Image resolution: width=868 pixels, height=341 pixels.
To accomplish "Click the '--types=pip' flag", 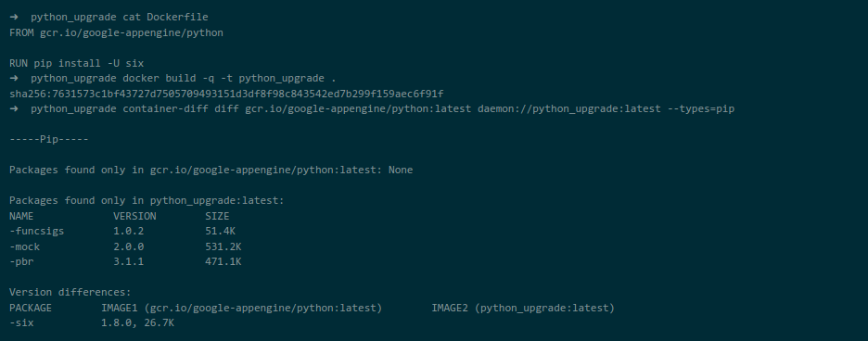I will tap(701, 109).
